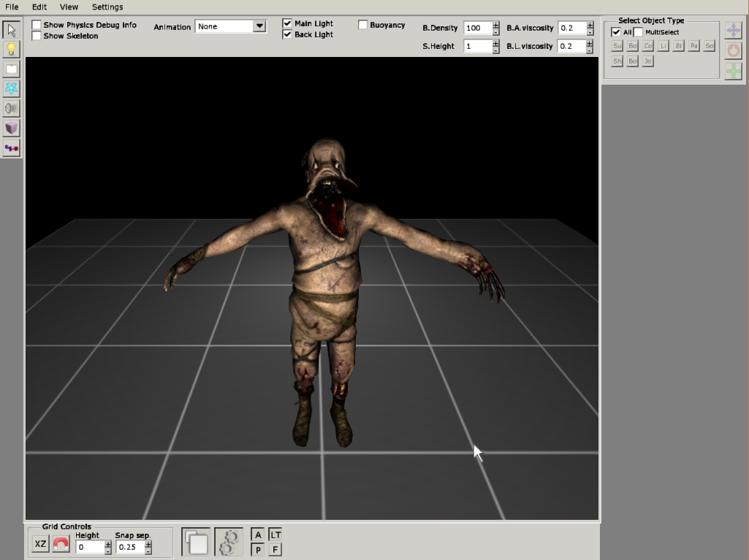Select the arrow pointer Select tool

click(11, 30)
